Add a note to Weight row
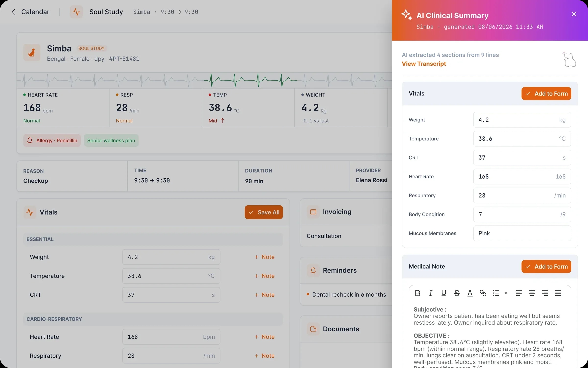The height and width of the screenshot is (368, 588). coord(264,257)
